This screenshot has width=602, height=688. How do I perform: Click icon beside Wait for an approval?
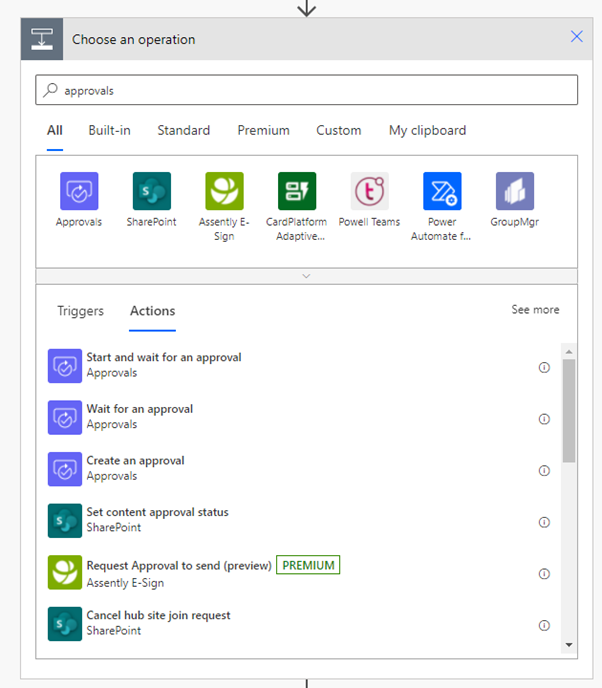click(x=65, y=417)
